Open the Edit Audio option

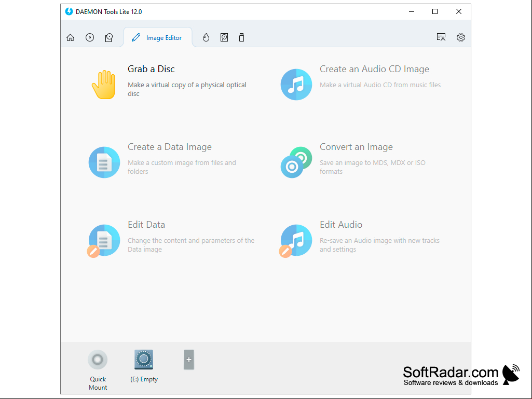[x=340, y=225]
